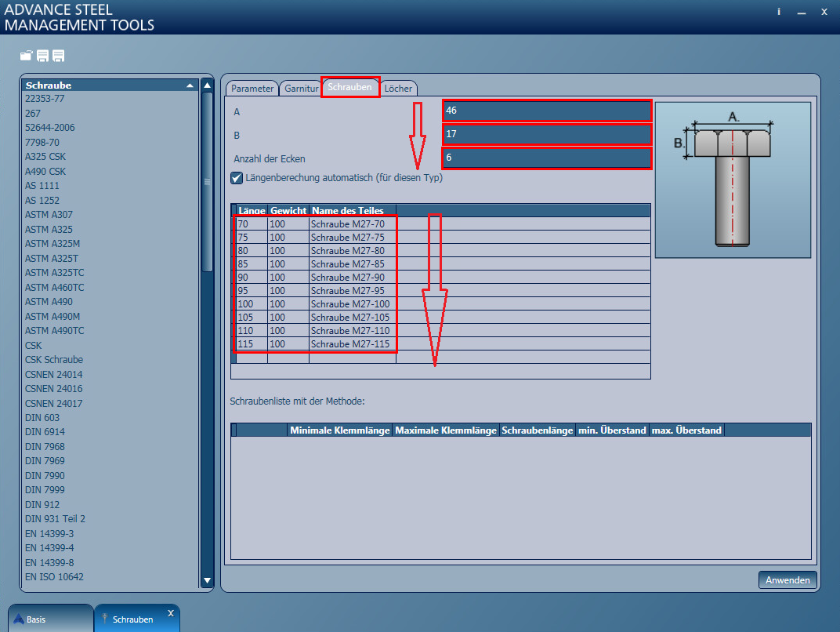
Task: Select ASTM A325M in the Schraube list
Action: [x=52, y=243]
